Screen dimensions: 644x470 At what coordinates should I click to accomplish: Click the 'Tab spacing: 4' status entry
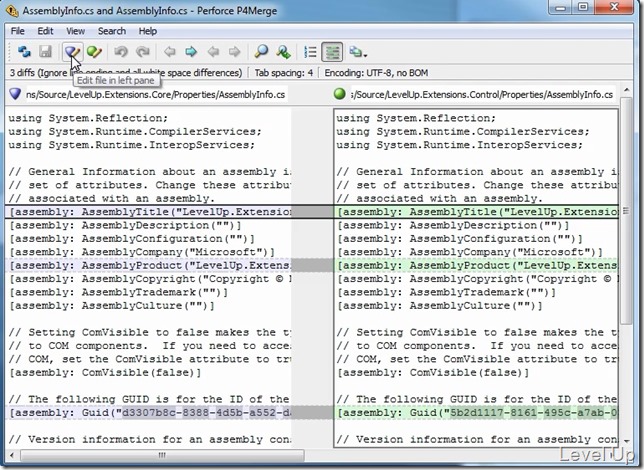[284, 73]
